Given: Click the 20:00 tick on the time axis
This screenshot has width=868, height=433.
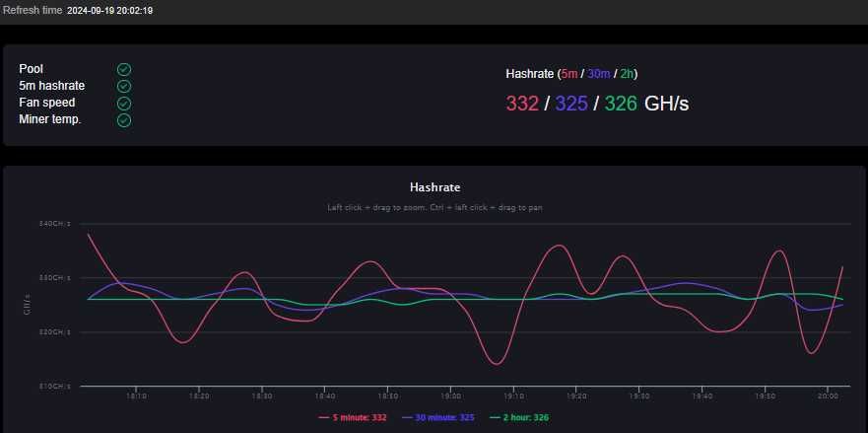Looking at the screenshot, I should coord(827,397).
